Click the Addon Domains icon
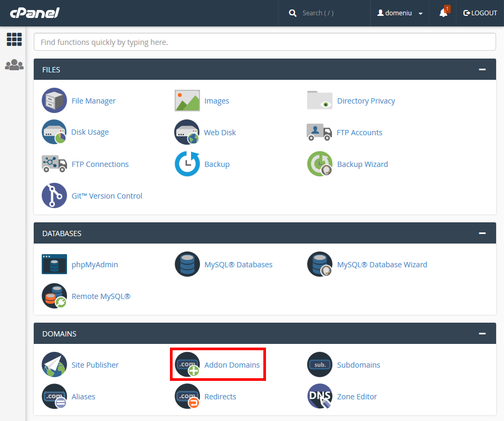This screenshot has width=504, height=421. pos(187,364)
